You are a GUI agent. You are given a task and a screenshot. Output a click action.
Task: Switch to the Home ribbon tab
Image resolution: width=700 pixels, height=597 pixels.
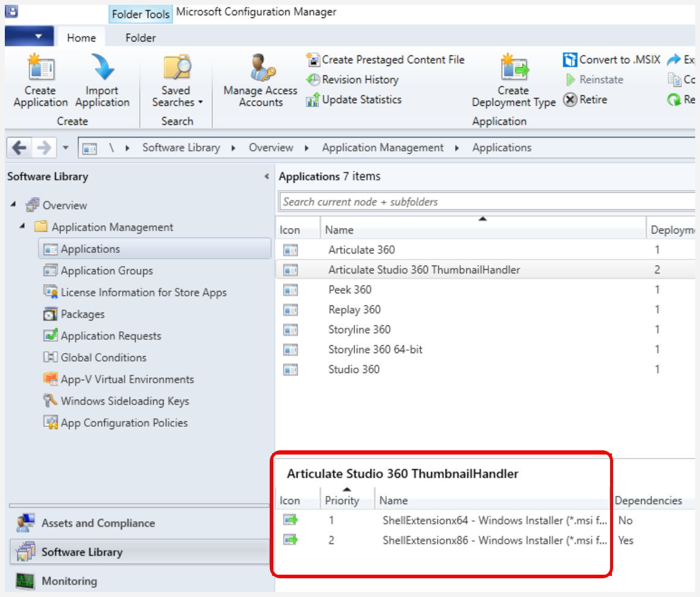point(81,37)
